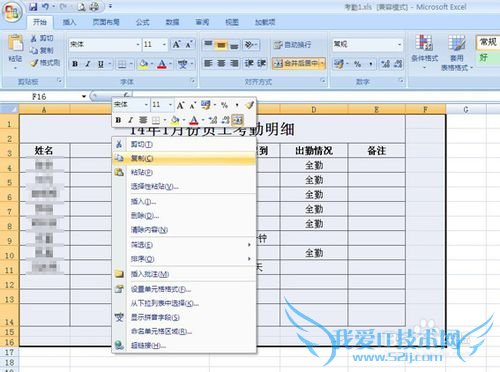Choose Paste (粘贴) in context menu
The width and height of the screenshot is (500, 372).
tap(184, 172)
